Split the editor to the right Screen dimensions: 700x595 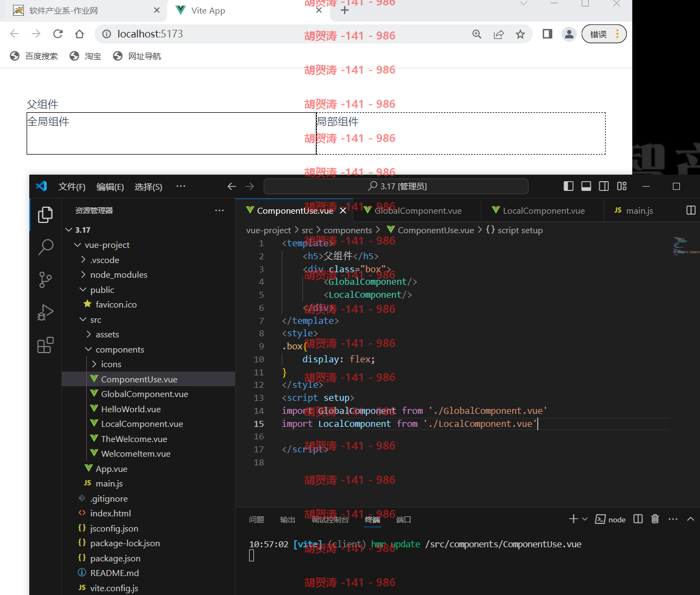pos(691,210)
